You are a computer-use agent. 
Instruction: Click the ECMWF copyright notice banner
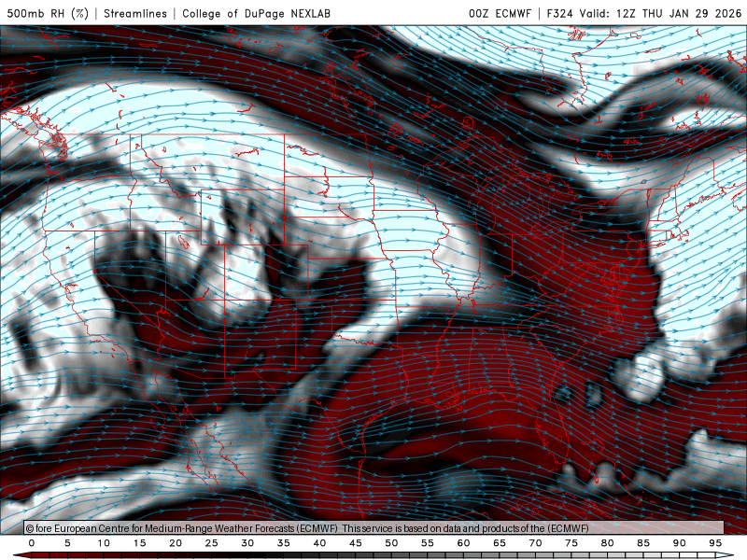click(374, 528)
